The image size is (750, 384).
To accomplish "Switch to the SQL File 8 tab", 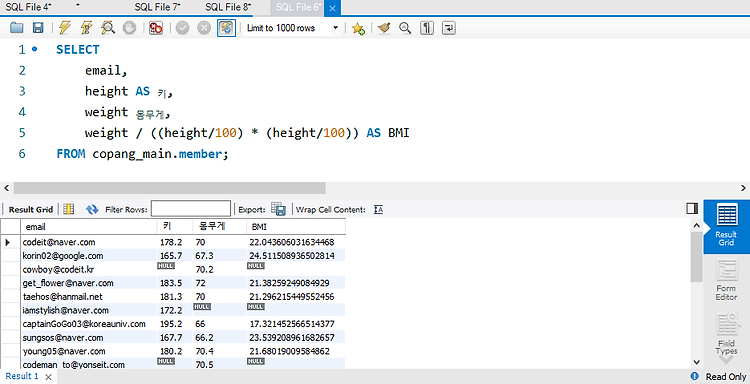I will pyautogui.click(x=228, y=7).
